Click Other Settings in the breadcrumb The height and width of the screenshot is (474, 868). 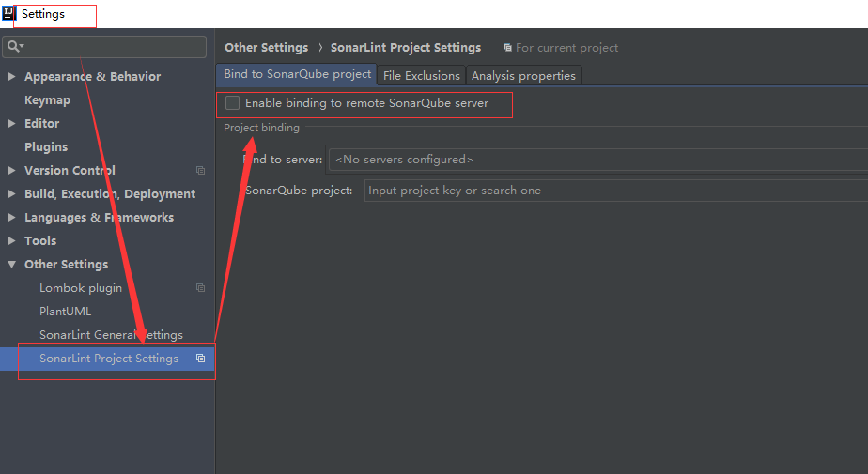pyautogui.click(x=266, y=48)
